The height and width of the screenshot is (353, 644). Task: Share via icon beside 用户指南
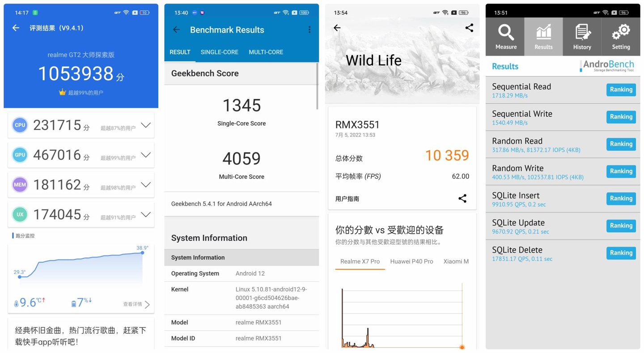point(462,198)
